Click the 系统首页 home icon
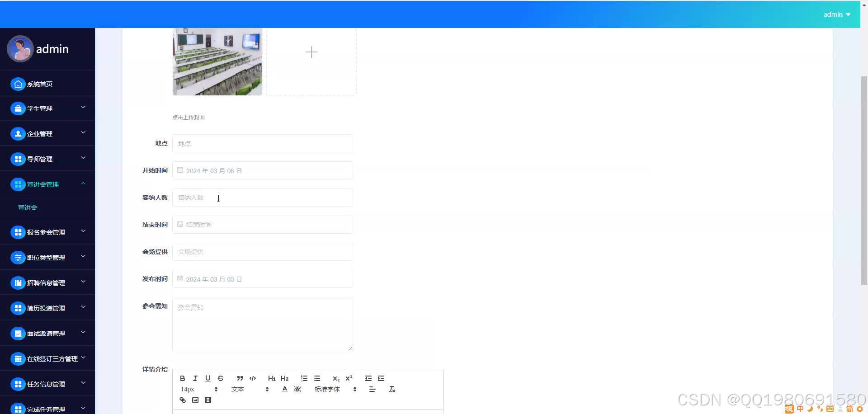 18,84
